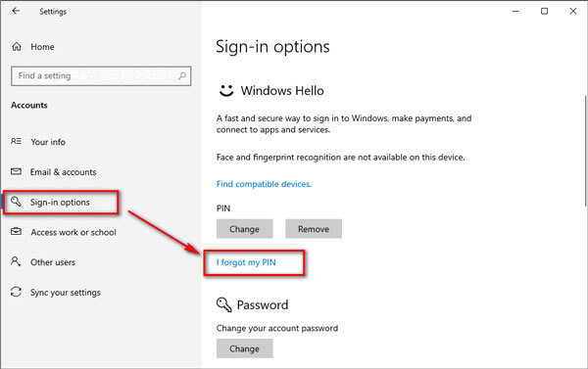Maximize the Settings window
The width and height of the screenshot is (588, 369).
[544, 11]
